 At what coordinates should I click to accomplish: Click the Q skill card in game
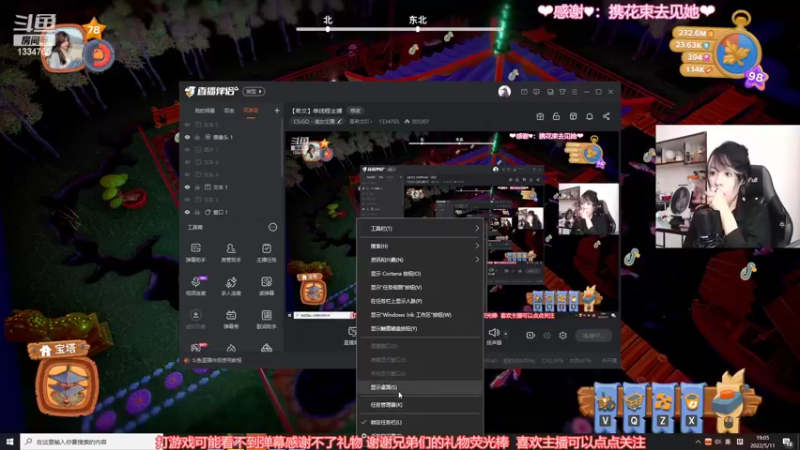pos(634,409)
